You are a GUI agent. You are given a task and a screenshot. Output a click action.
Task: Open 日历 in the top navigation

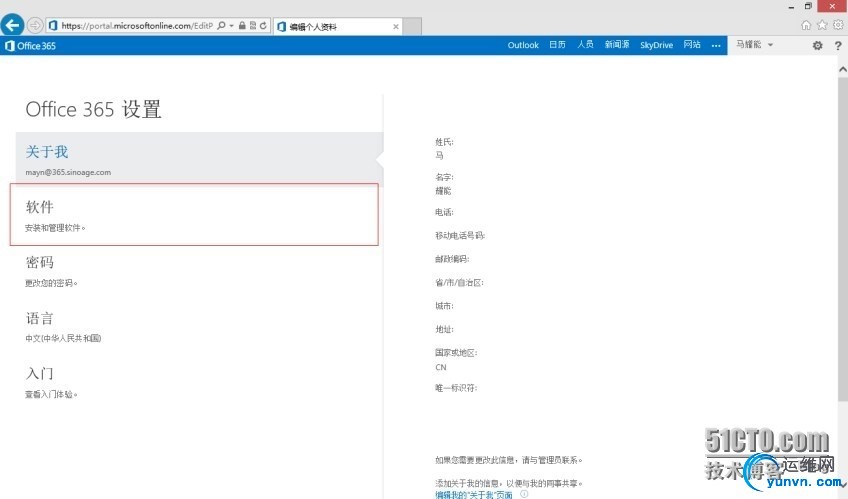tap(558, 45)
